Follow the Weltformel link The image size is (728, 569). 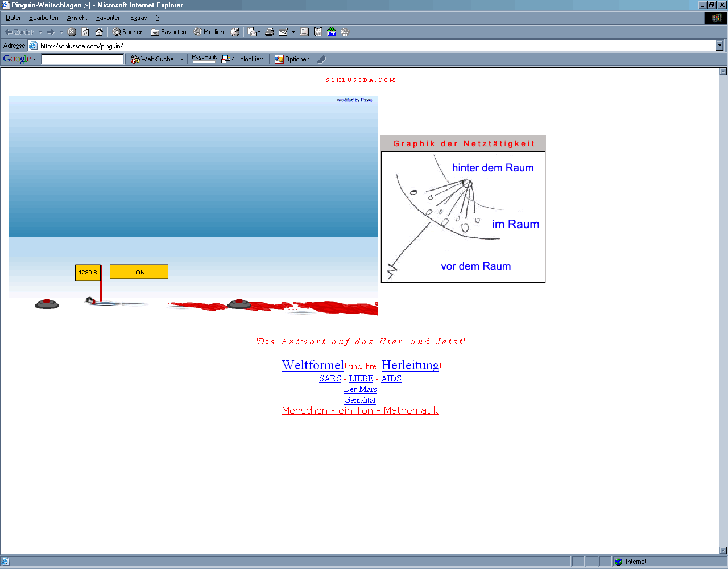coord(313,365)
